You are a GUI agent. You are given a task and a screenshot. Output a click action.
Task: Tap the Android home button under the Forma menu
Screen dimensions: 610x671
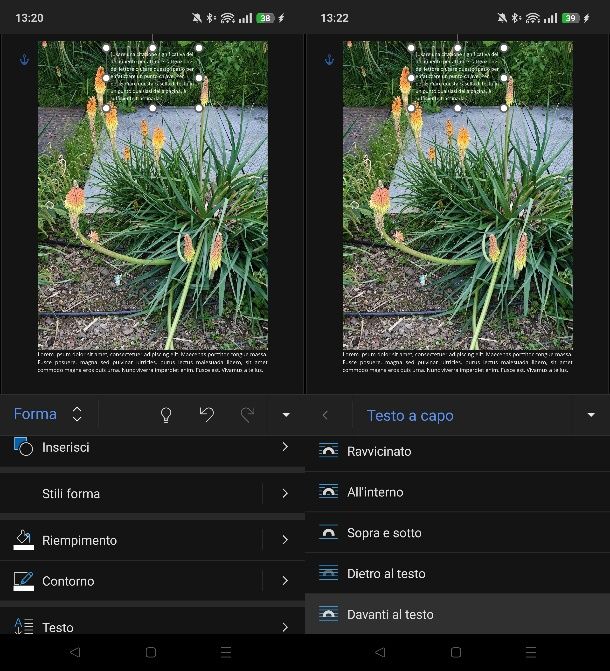tap(151, 652)
